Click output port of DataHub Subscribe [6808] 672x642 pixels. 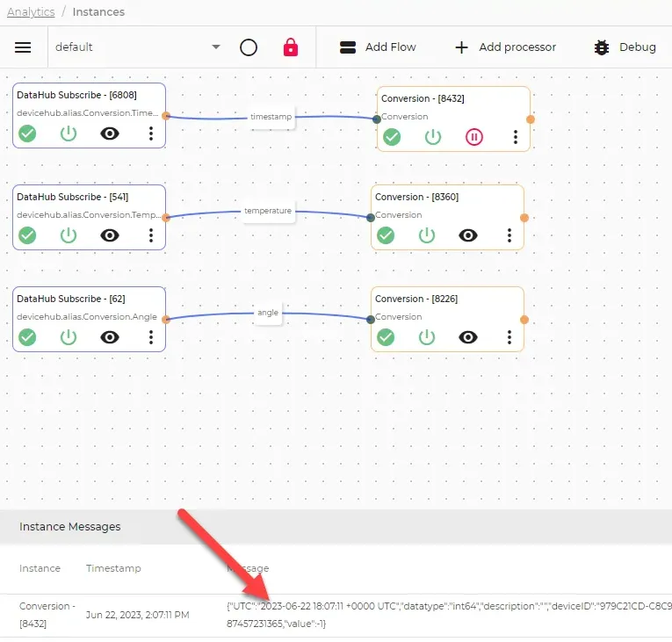(x=166, y=116)
